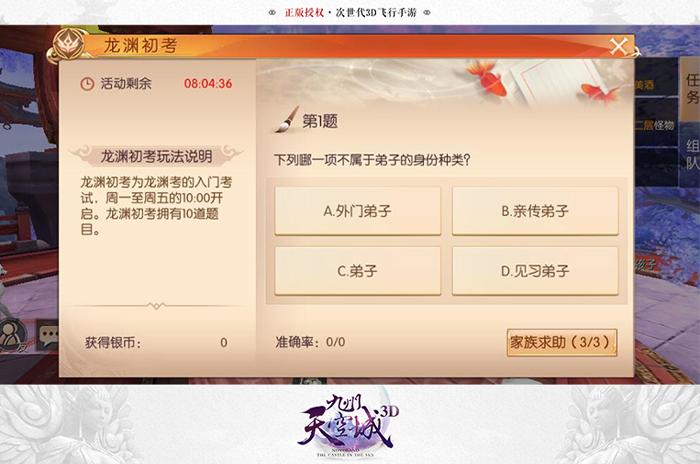Click the 准确率 0/0 indicator

point(310,342)
